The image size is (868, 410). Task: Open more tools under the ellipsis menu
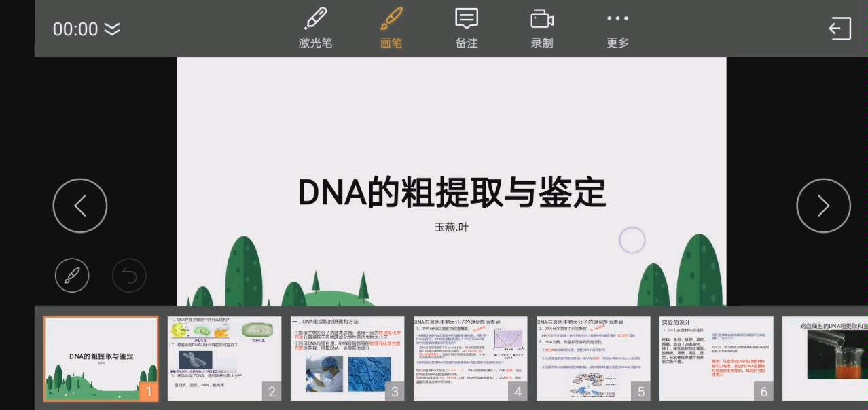(x=617, y=27)
